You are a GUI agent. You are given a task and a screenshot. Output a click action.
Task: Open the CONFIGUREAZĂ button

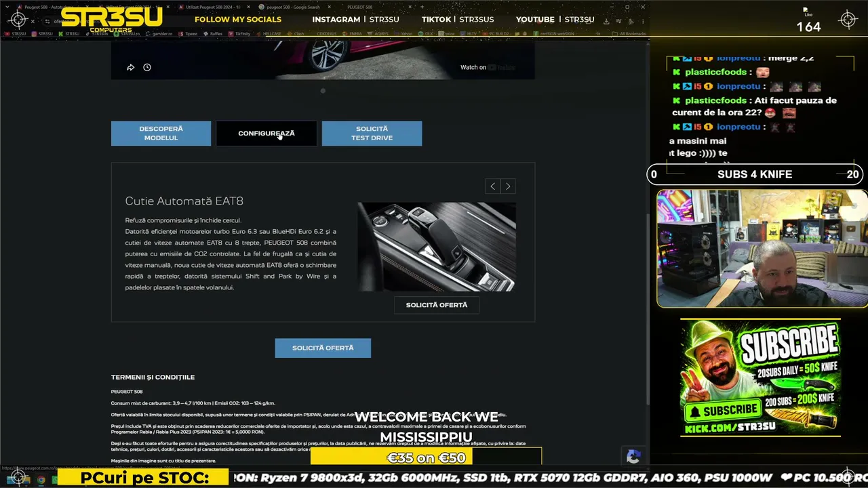pos(267,134)
